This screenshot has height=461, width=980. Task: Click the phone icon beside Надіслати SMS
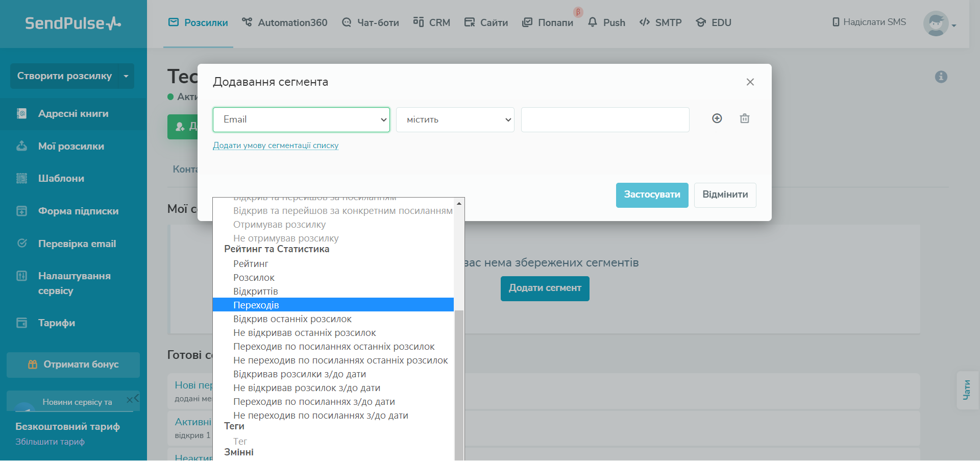[x=836, y=22]
